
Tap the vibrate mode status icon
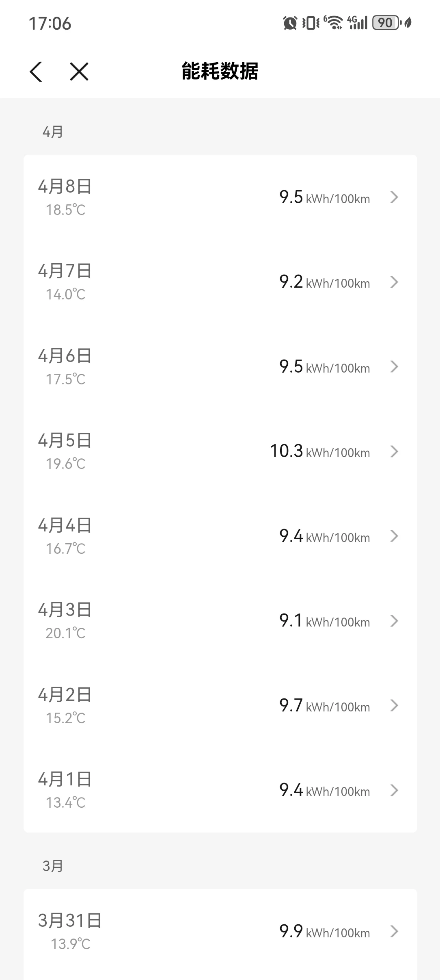311,23
